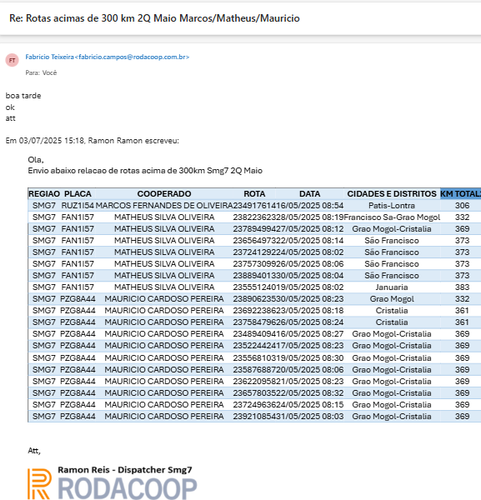This screenshot has height=500, width=481.
Task: Click the date 16/05/2025 08:27
Action: pyautogui.click(x=310, y=334)
